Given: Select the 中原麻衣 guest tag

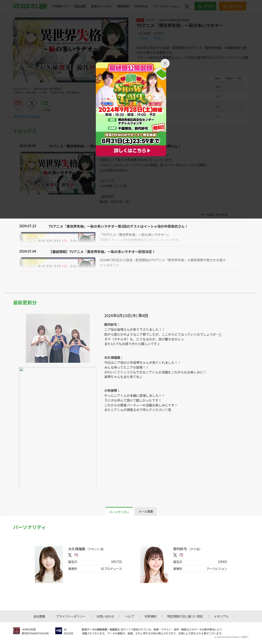Looking at the screenshot, I should [158, 38].
